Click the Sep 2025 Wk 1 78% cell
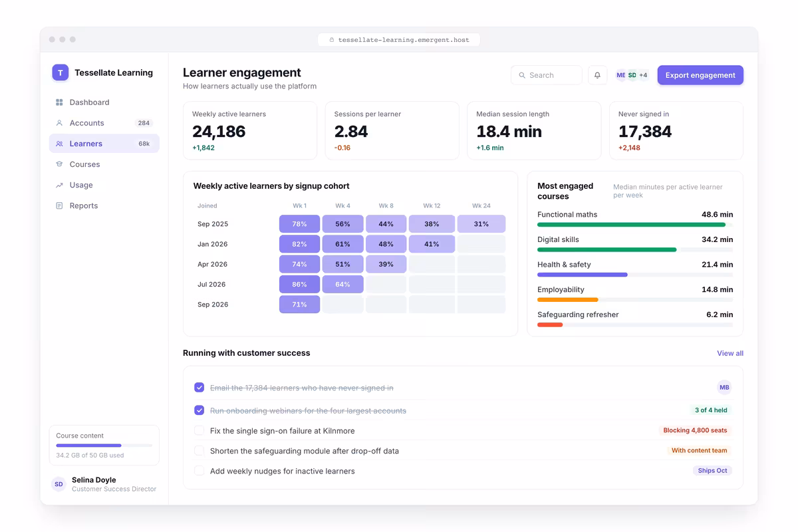Viewport: 798px width, 532px height. click(x=299, y=224)
